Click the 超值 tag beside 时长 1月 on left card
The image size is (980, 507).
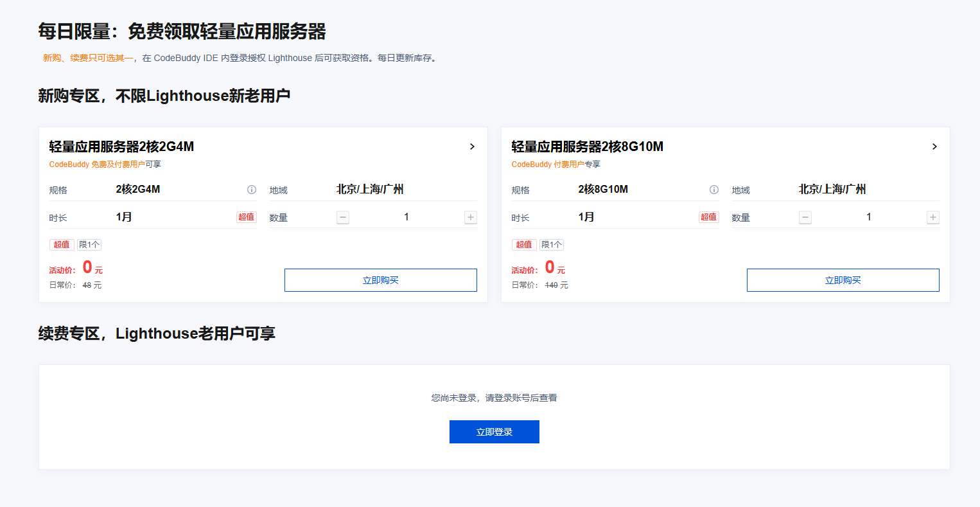click(246, 217)
